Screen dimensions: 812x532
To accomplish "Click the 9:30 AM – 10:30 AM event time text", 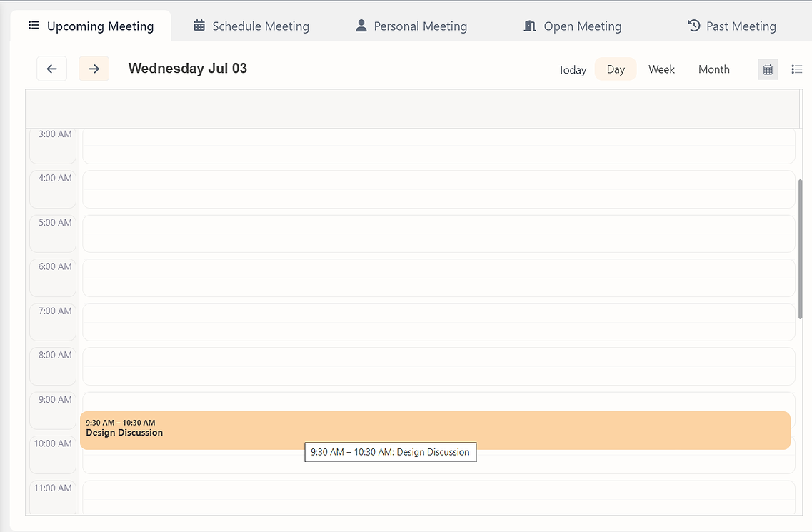I will tap(121, 423).
